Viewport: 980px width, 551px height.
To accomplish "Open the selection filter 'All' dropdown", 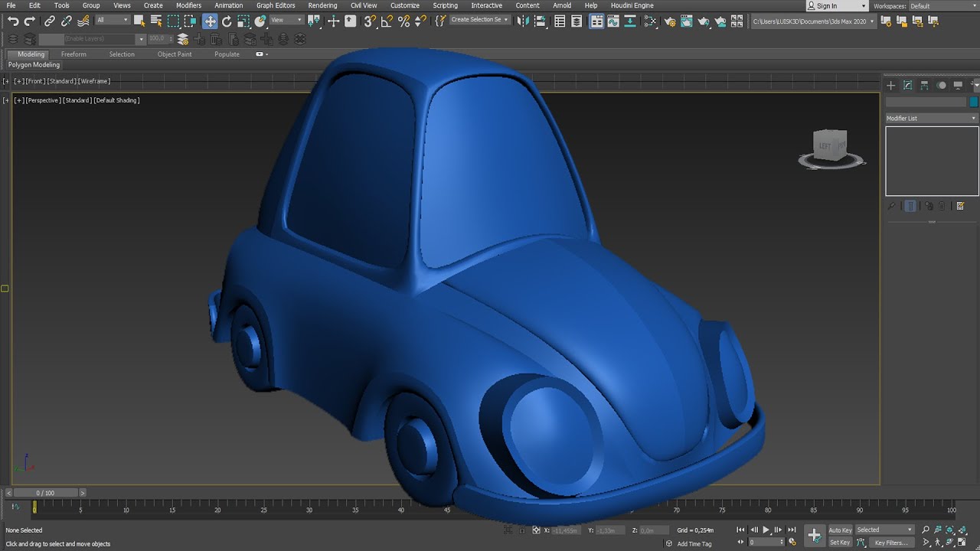I will (113, 20).
